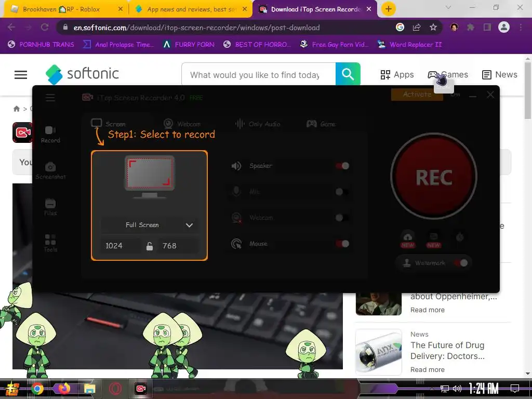This screenshot has height=399, width=532.
Task: Toggle the Webcam switch
Action: (x=342, y=218)
